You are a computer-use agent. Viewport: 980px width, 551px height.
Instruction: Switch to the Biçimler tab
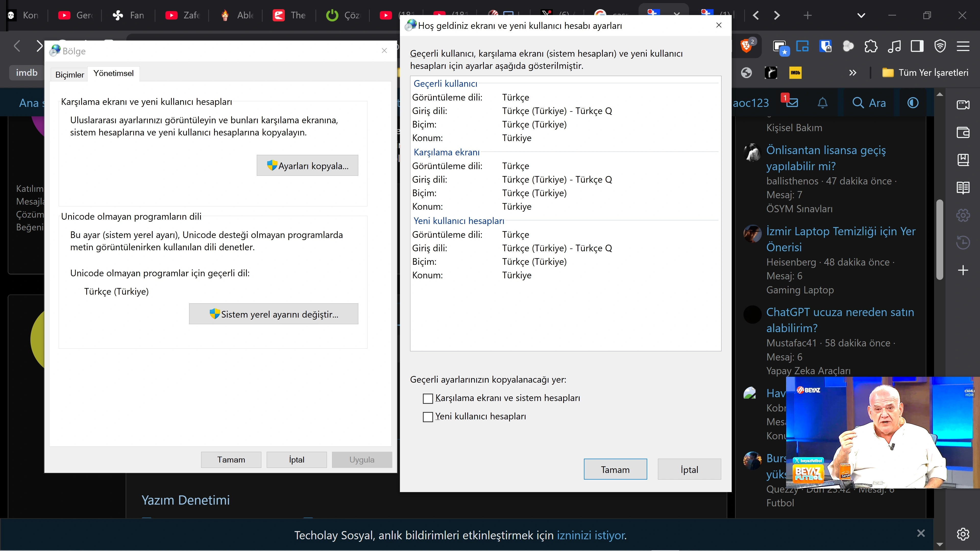click(70, 74)
